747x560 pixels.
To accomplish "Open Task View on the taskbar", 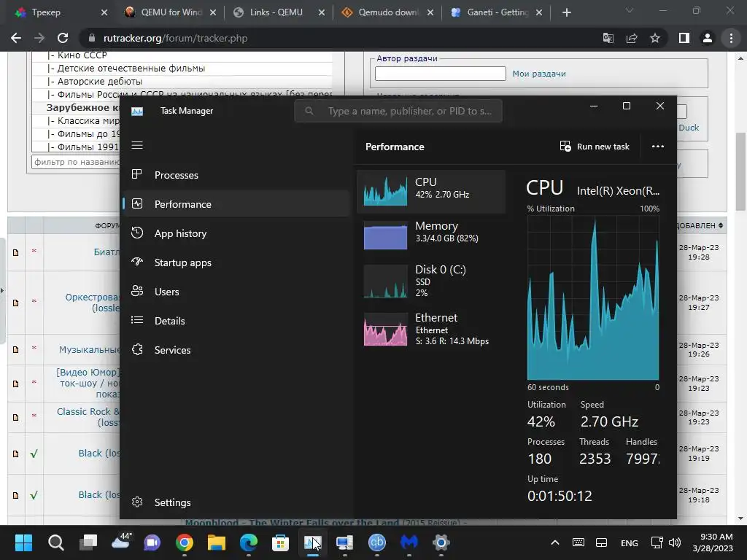I will (88, 542).
